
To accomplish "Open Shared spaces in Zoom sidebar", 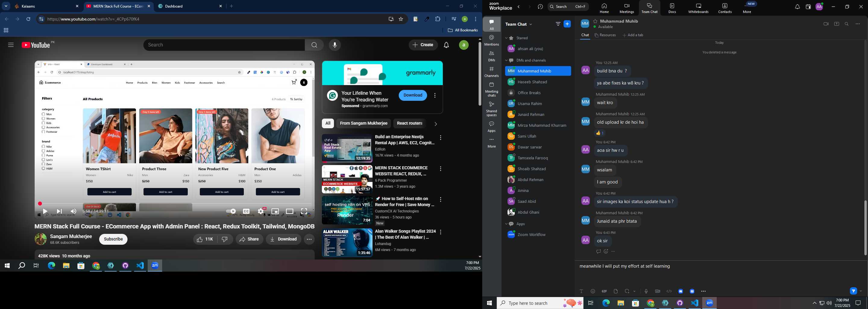I will pyautogui.click(x=492, y=109).
